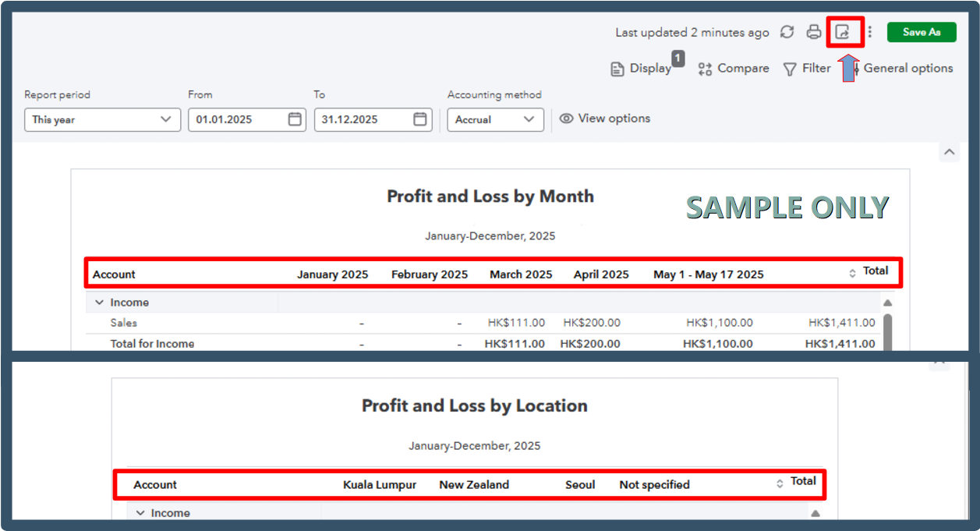Open General options settings
The width and height of the screenshot is (980, 531).
click(904, 69)
